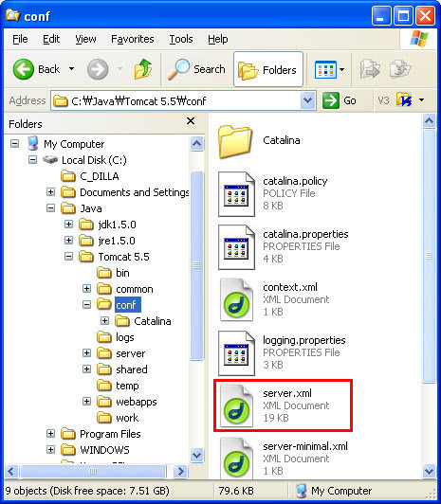
Task: Expand the jre1.5.0 folder node
Action: tap(68, 240)
